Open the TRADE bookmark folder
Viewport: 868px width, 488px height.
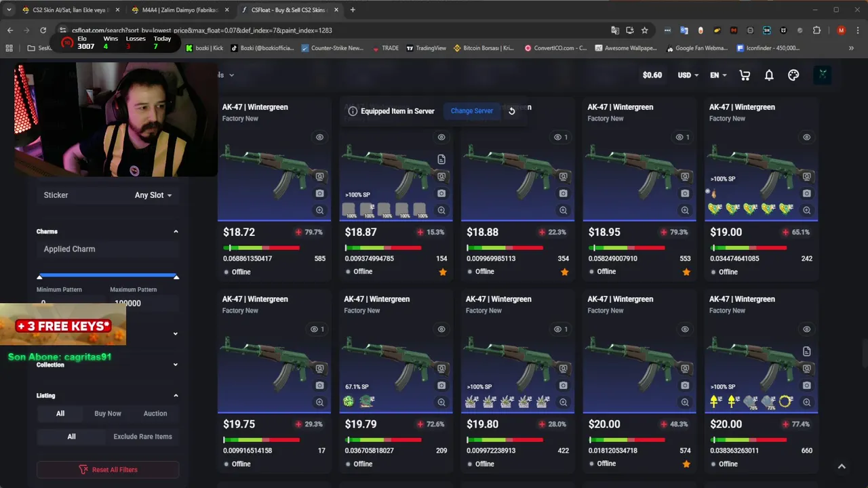click(385, 48)
